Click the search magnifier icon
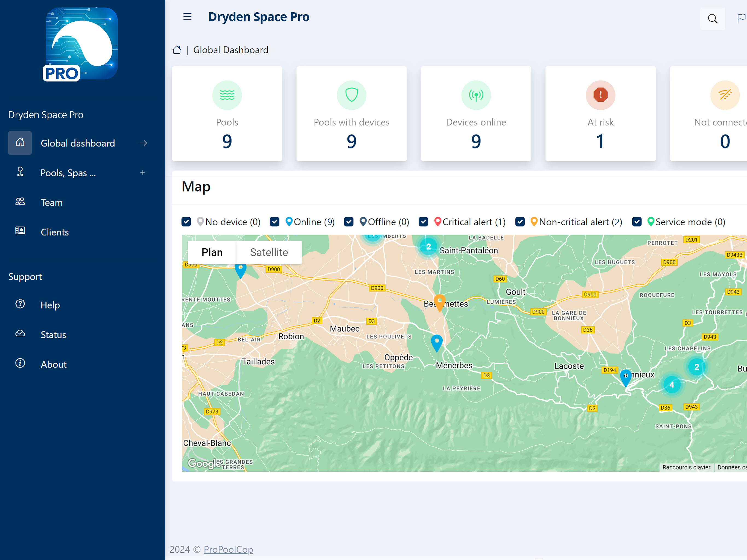The height and width of the screenshot is (560, 747). [x=713, y=19]
